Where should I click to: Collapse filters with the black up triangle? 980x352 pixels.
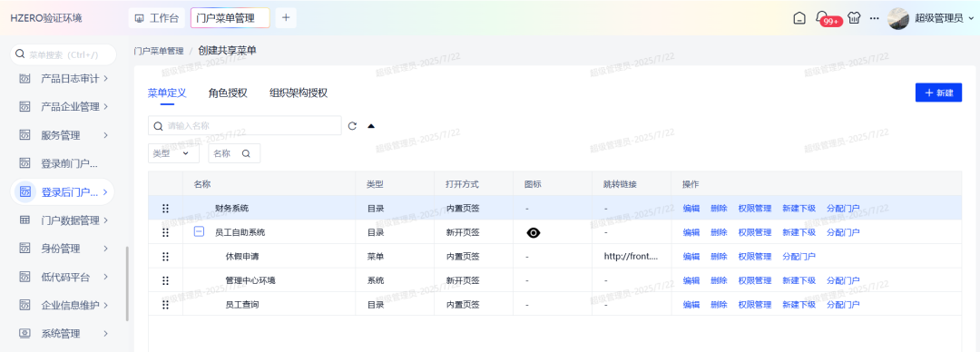point(371,126)
